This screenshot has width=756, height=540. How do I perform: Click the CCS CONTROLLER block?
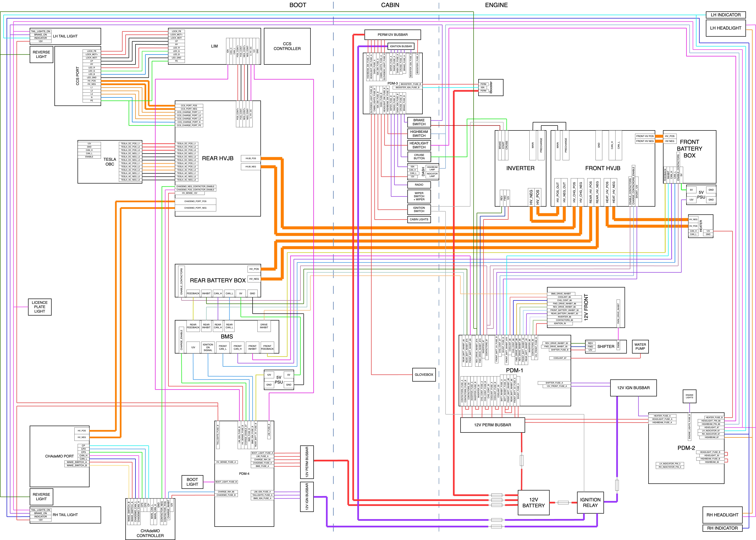[287, 46]
